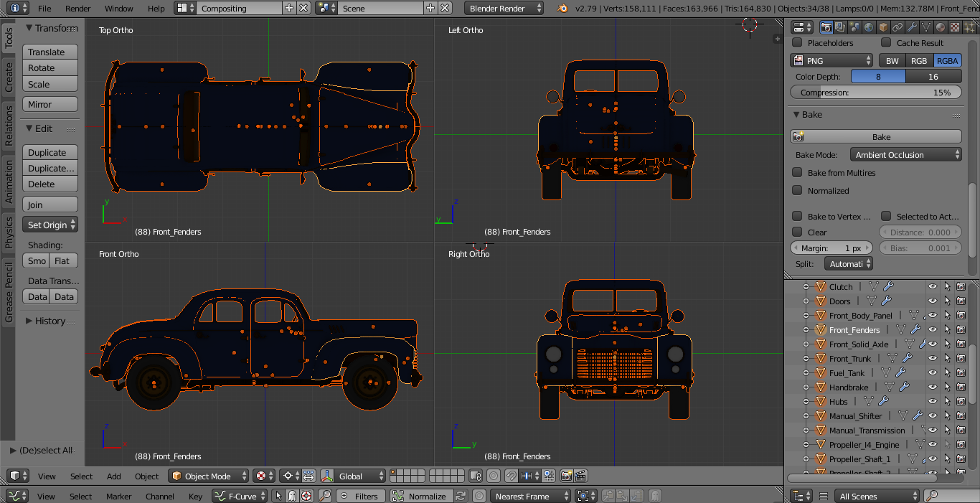The image size is (980, 503).
Task: Select the RGB color mode button
Action: 919,60
